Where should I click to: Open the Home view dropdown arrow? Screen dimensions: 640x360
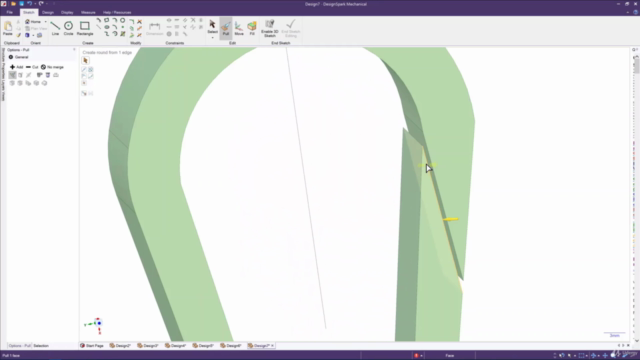[x=45, y=22]
